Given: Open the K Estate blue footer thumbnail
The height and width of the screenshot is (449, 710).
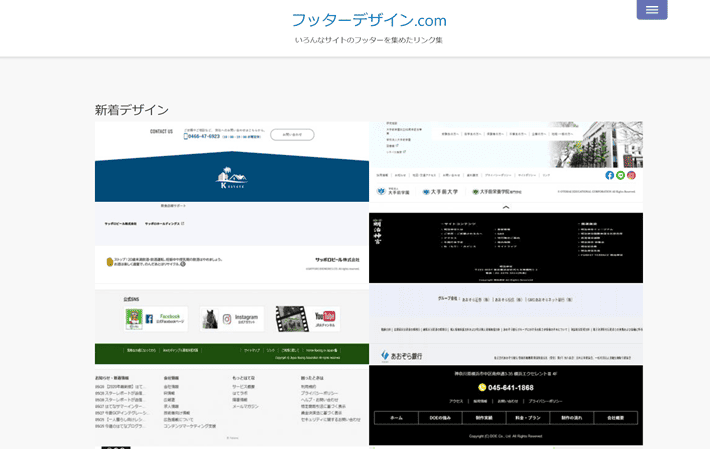Looking at the screenshot, I should (232, 162).
